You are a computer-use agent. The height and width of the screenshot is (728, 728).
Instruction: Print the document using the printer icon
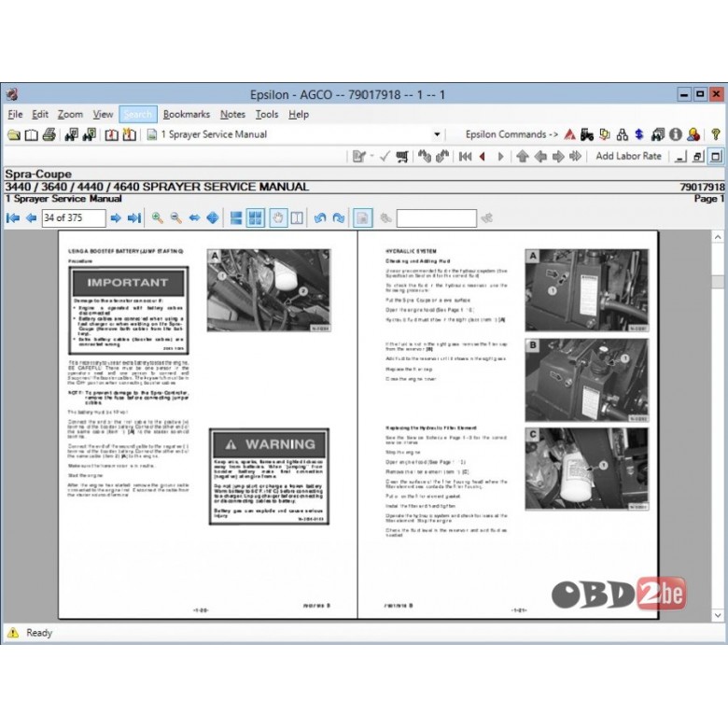pos(49,134)
